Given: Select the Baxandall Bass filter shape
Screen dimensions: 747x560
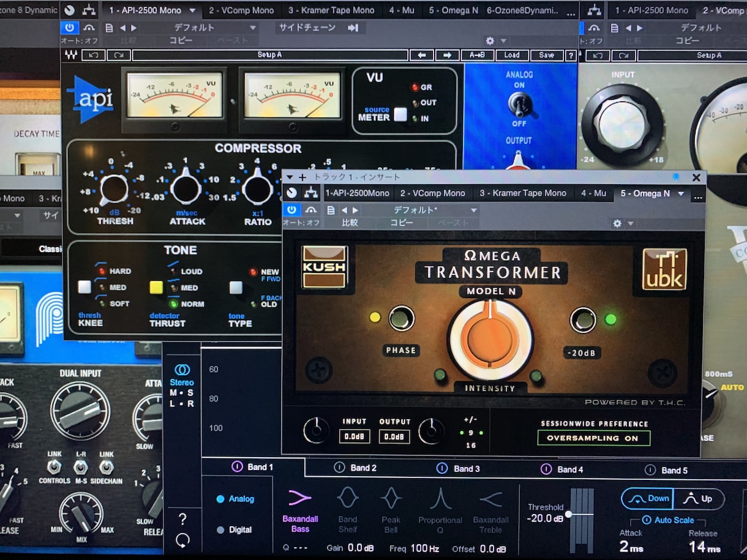Looking at the screenshot, I should [x=300, y=509].
